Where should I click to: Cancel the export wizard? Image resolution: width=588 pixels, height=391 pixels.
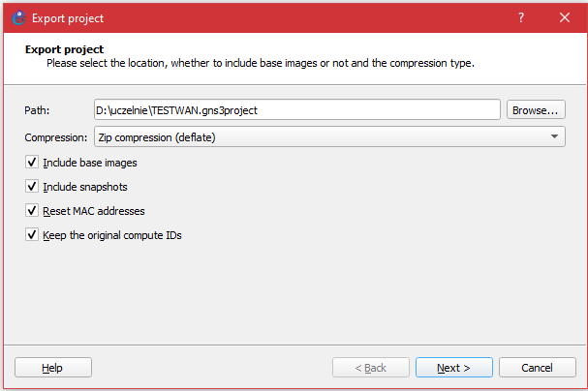pyautogui.click(x=537, y=368)
